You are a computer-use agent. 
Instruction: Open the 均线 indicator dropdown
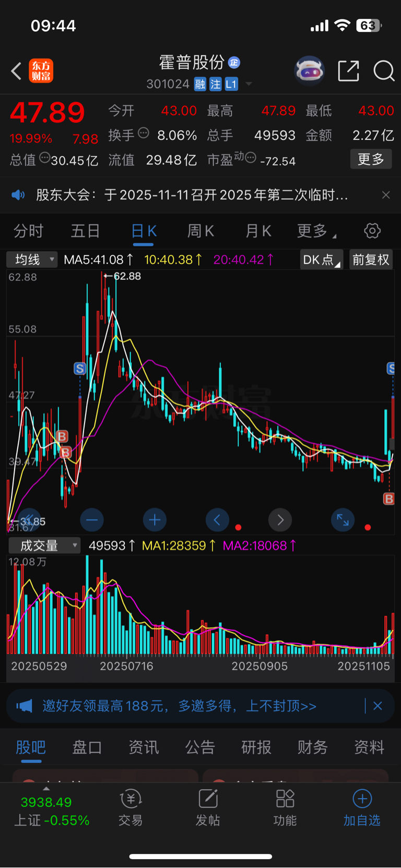coord(32,259)
